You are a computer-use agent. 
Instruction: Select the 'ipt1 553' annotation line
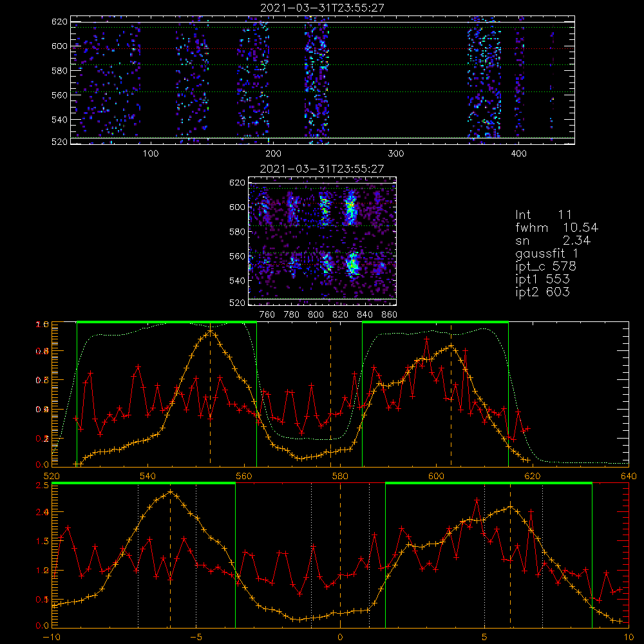tap(542, 279)
